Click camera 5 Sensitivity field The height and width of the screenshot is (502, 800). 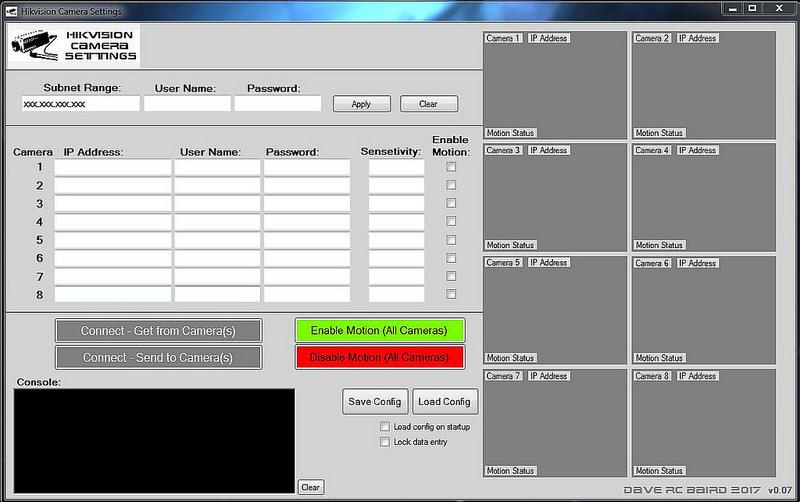click(x=396, y=240)
